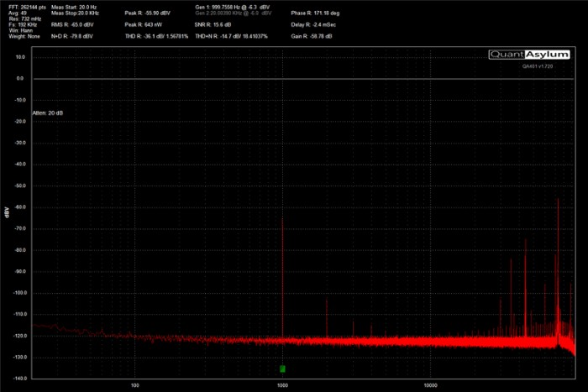Click the Gain R -58.78 dB readout
Image resolution: width=588 pixels, height=392 pixels.
(x=312, y=36)
